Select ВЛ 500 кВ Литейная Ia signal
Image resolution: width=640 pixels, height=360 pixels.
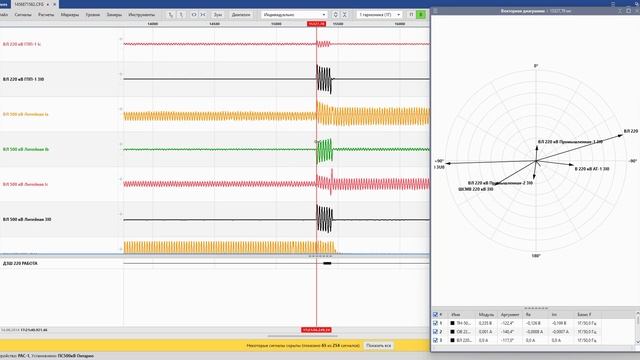(x=25, y=114)
